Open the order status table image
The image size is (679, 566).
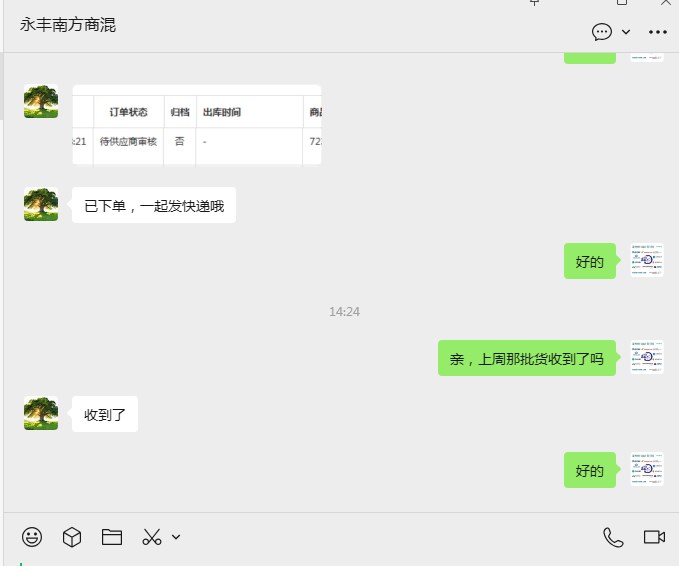197,125
